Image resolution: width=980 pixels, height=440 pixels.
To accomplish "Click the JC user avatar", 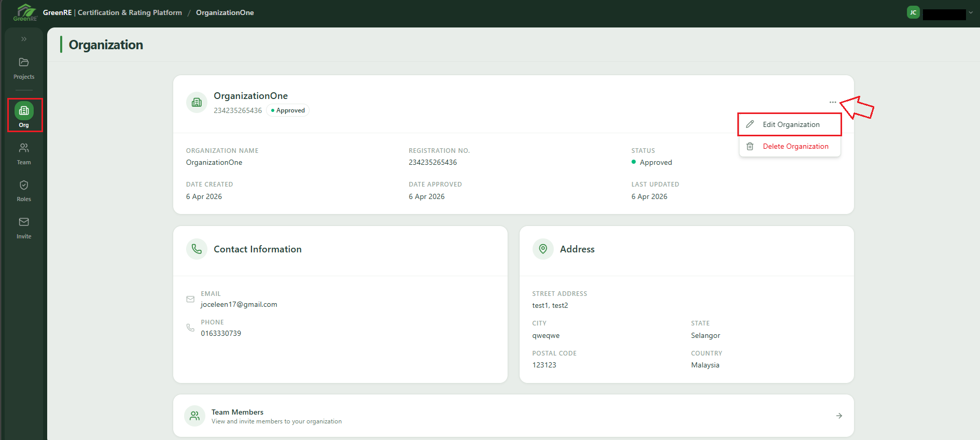I will [x=913, y=12].
